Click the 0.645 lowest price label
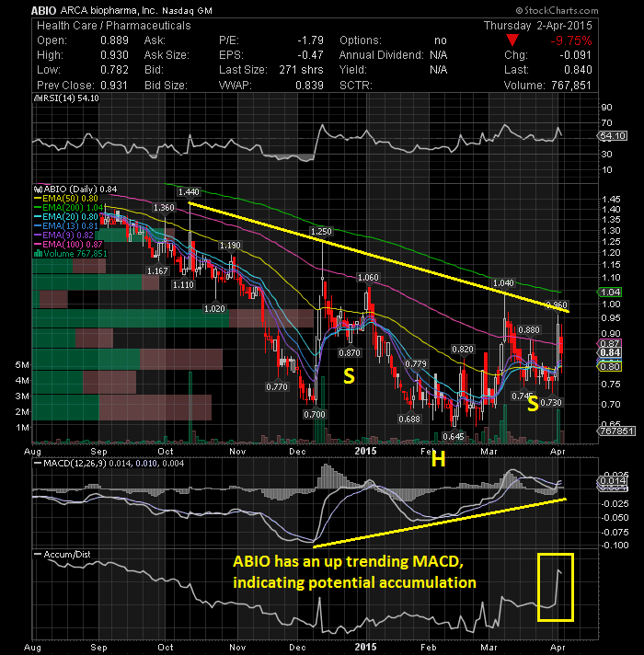This screenshot has height=655, width=644. [x=454, y=437]
